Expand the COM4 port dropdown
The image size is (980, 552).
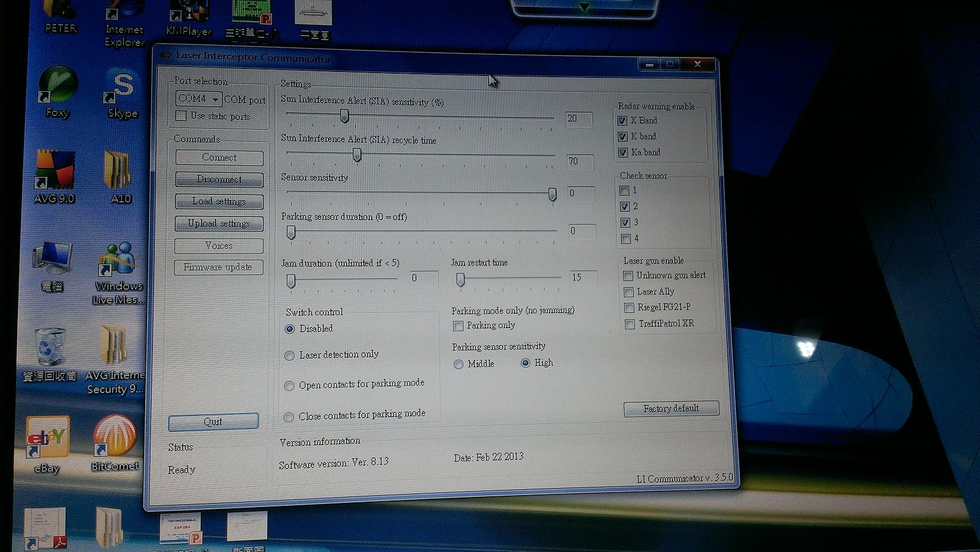pyautogui.click(x=199, y=99)
